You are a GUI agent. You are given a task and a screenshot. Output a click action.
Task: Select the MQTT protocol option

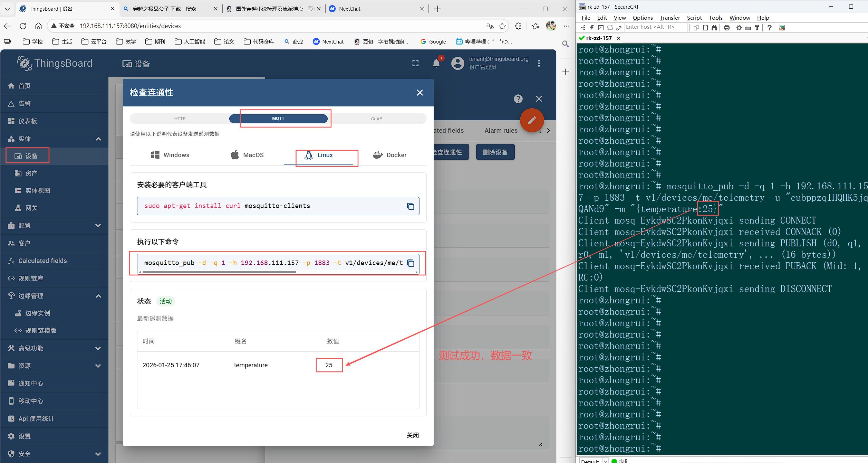pyautogui.click(x=278, y=119)
